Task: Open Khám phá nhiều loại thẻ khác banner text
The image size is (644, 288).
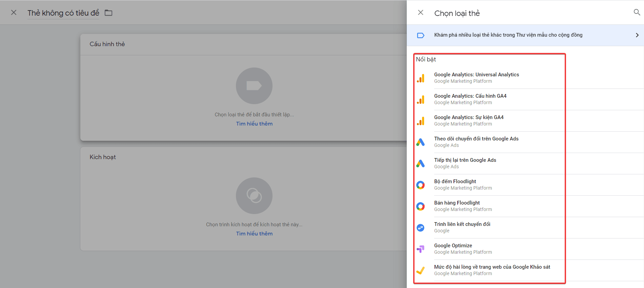Action: [x=508, y=35]
